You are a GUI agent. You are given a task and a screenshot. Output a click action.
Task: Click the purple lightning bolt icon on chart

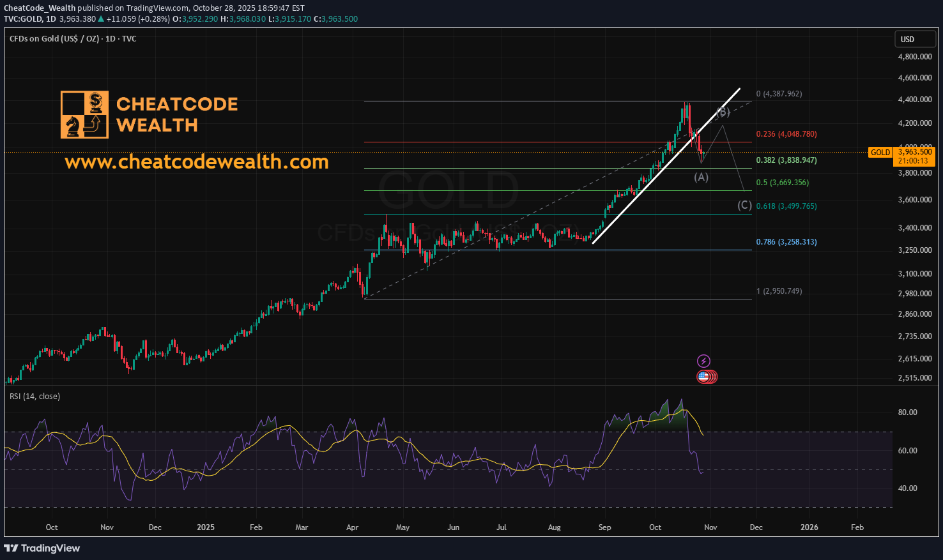(703, 360)
